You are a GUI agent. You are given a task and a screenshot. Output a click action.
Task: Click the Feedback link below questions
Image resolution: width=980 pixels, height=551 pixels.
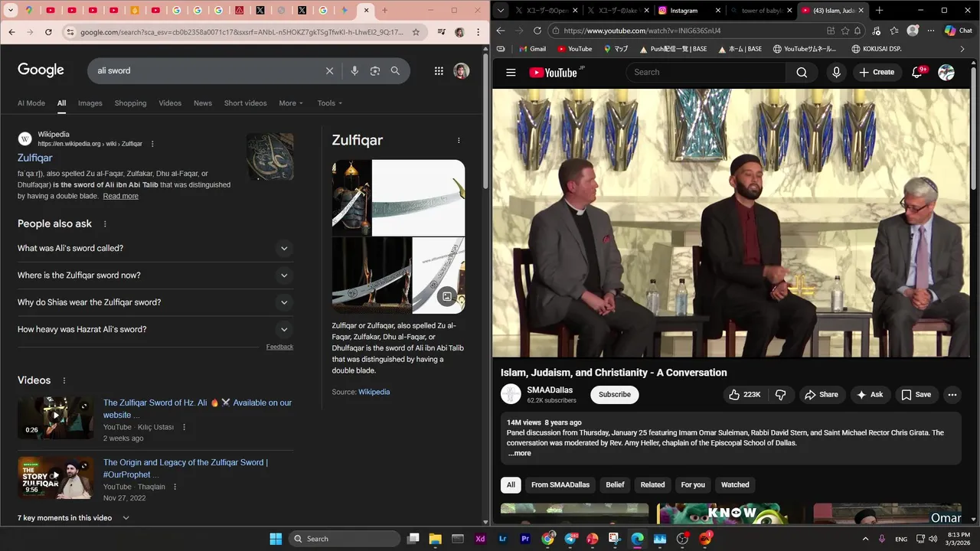279,347
